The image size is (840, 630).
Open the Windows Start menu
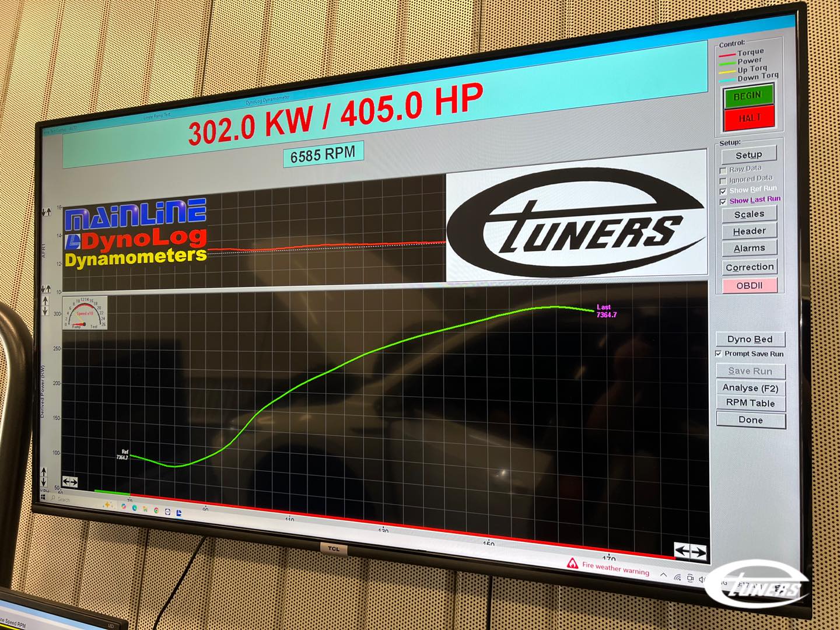(43, 497)
